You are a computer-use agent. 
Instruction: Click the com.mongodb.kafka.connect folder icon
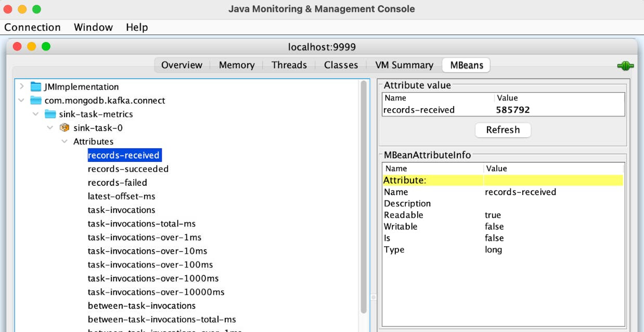tap(35, 100)
